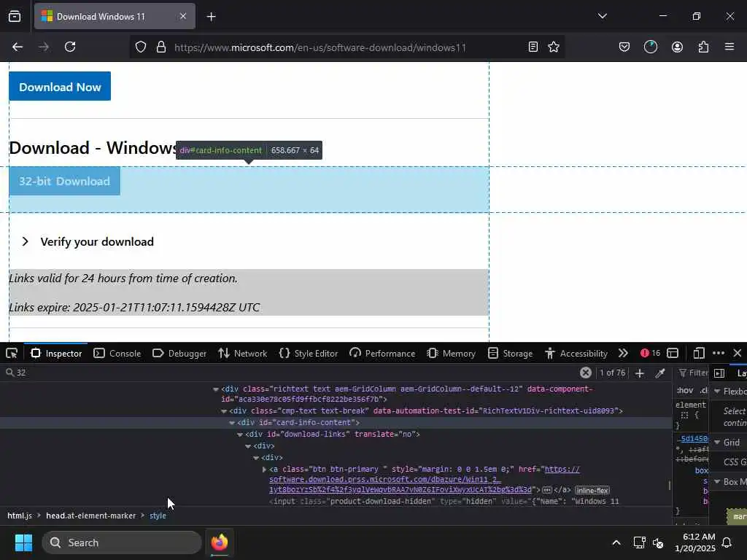Collapse the cmp-text text-break div node
Screen dimensions: 747x560
224,411
